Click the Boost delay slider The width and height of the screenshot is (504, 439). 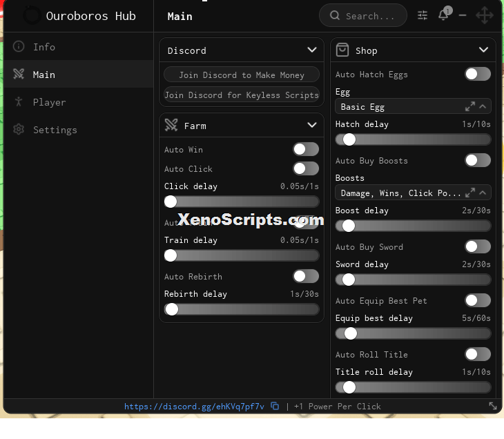click(413, 226)
